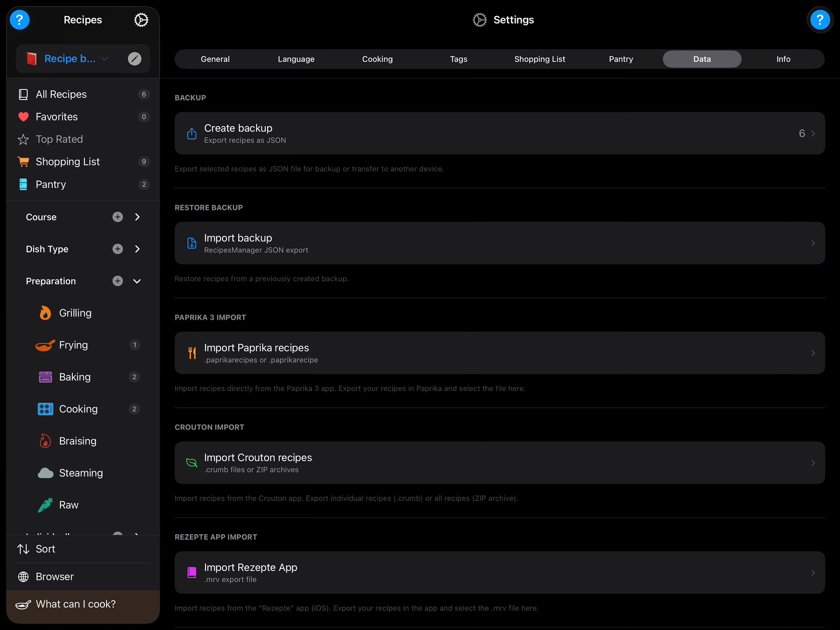Viewport: 840px width, 630px height.
Task: Click the Sort label
Action: tap(45, 549)
